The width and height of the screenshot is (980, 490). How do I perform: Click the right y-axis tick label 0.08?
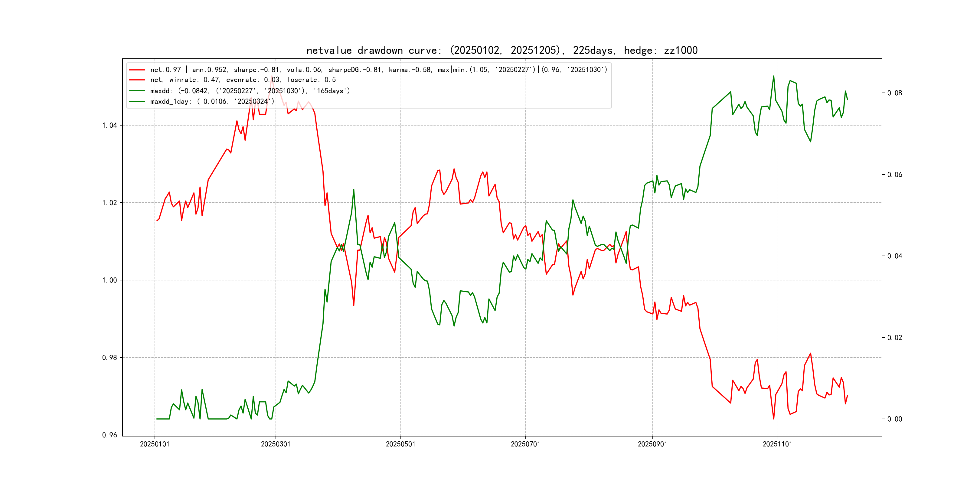point(894,93)
